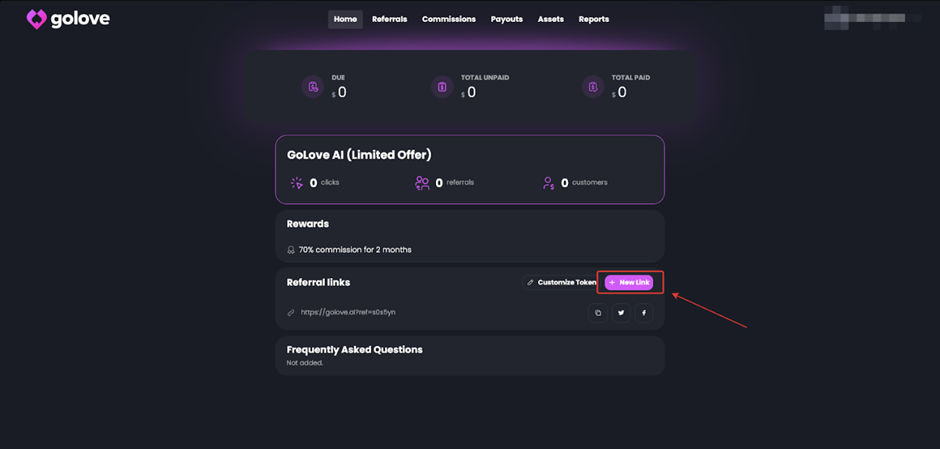The image size is (940, 449).
Task: Click the referrals people icon
Action: [423, 183]
